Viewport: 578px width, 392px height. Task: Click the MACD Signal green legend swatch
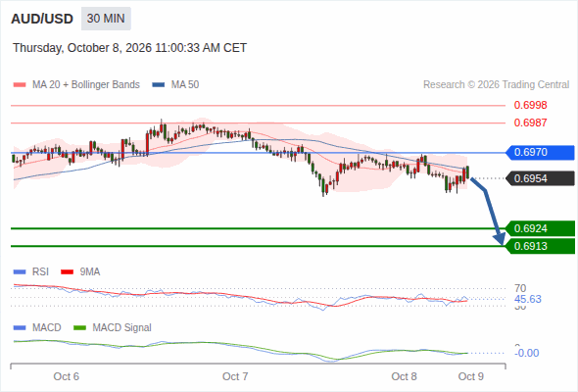(80, 328)
